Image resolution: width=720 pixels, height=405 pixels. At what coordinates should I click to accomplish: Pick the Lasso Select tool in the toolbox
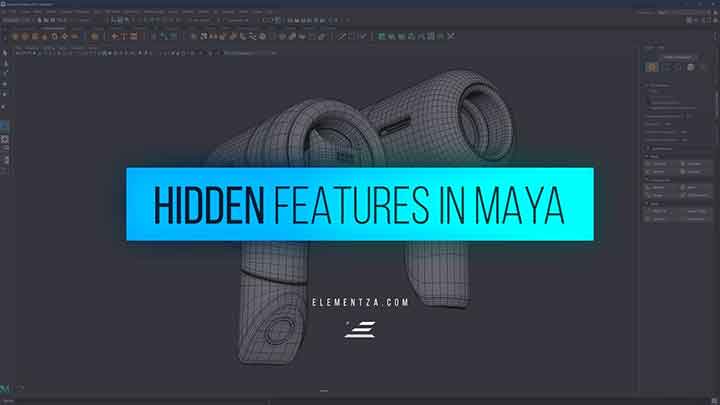pos(5,62)
